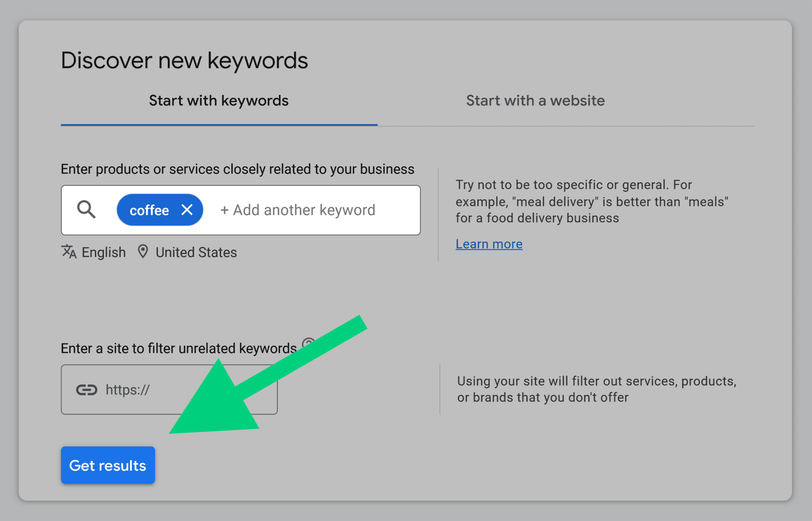
Task: Click the translate language icon beside English
Action: coord(69,252)
